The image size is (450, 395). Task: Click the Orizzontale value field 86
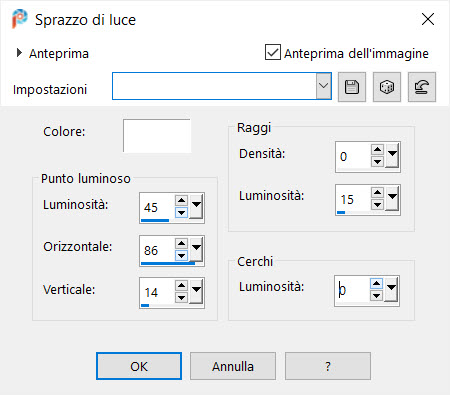(x=157, y=250)
